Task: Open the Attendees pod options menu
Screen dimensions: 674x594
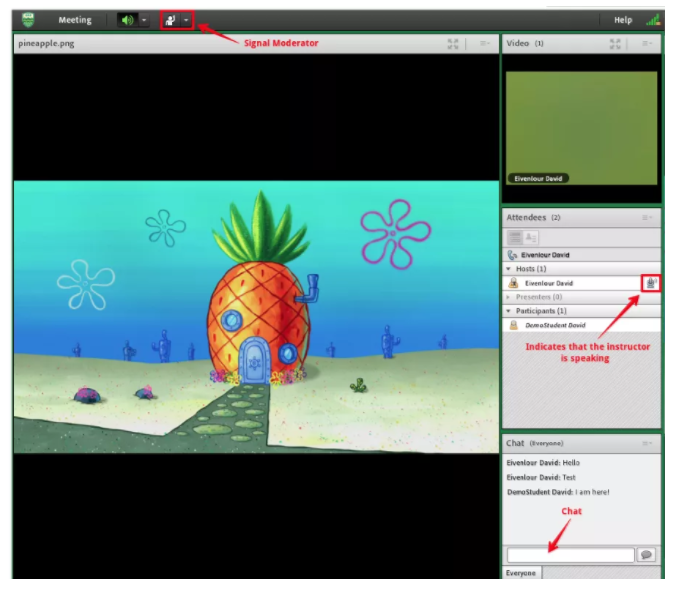Action: (647, 217)
